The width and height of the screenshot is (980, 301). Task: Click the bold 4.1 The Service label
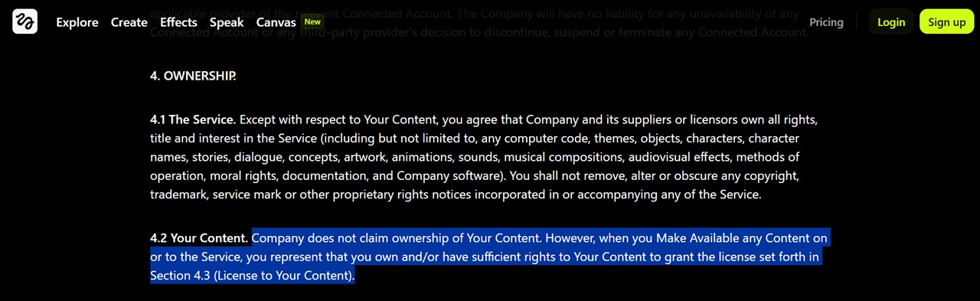tap(193, 119)
